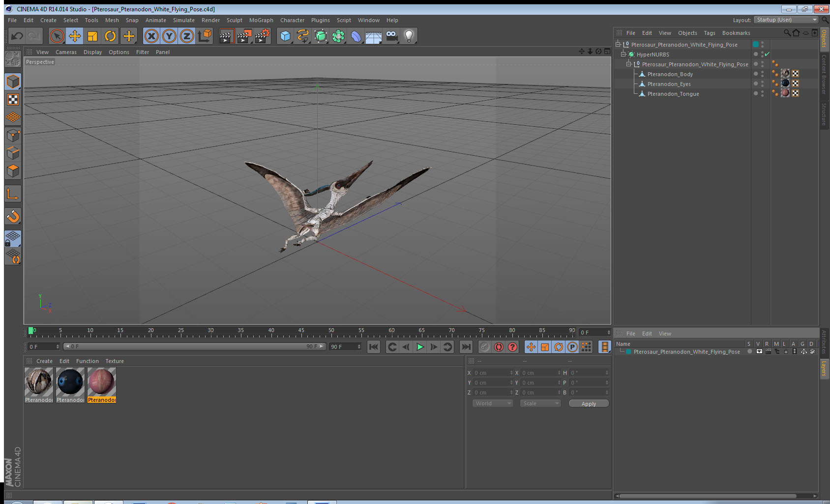Add a Light object

[x=409, y=36]
